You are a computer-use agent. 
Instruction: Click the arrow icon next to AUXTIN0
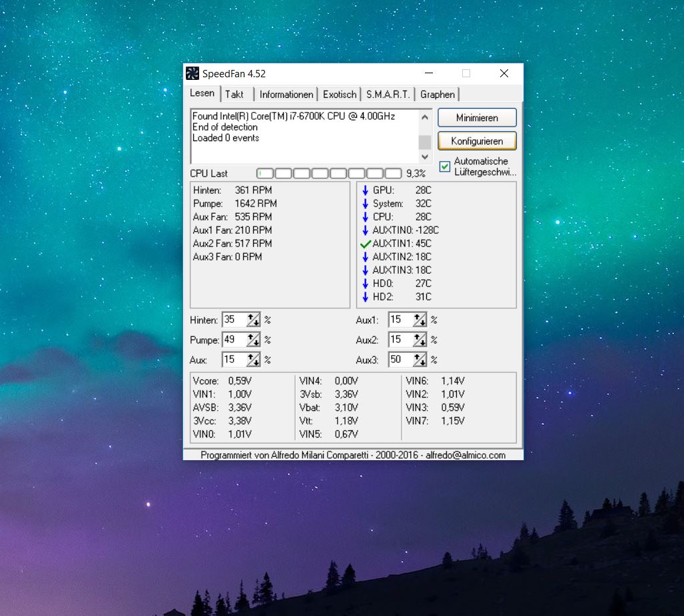pos(366,230)
